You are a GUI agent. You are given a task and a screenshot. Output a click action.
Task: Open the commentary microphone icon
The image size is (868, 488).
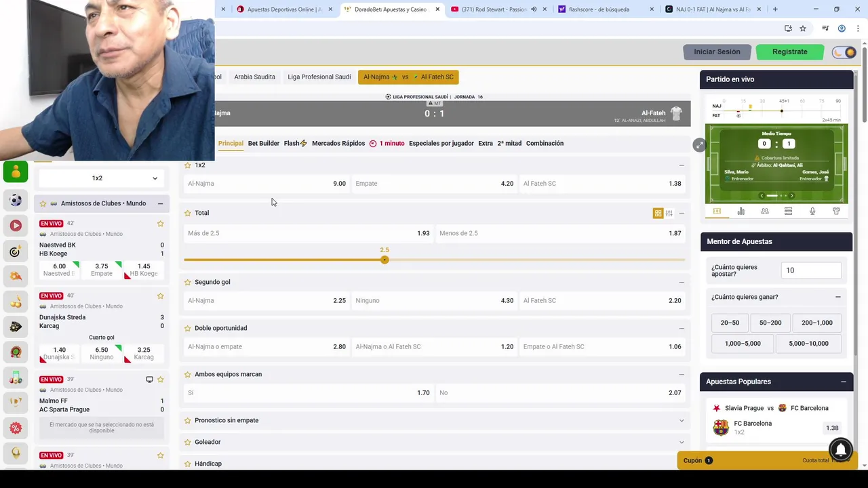(x=812, y=211)
